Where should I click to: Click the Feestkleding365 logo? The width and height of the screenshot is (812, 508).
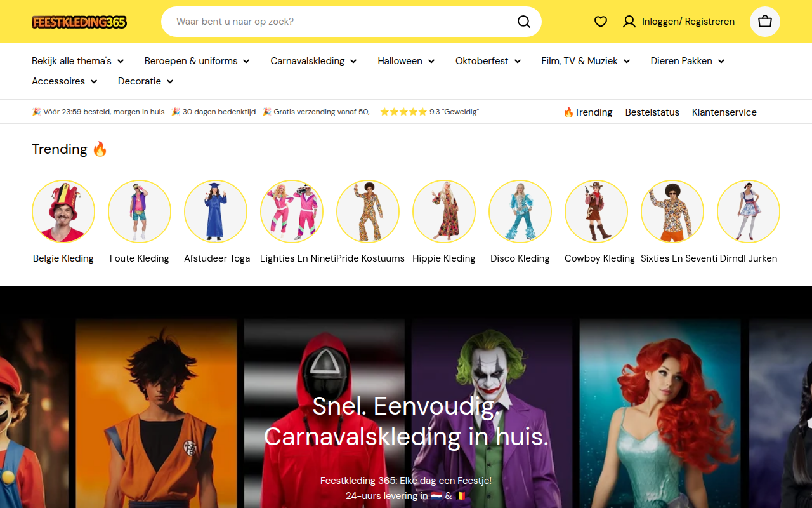(79, 22)
